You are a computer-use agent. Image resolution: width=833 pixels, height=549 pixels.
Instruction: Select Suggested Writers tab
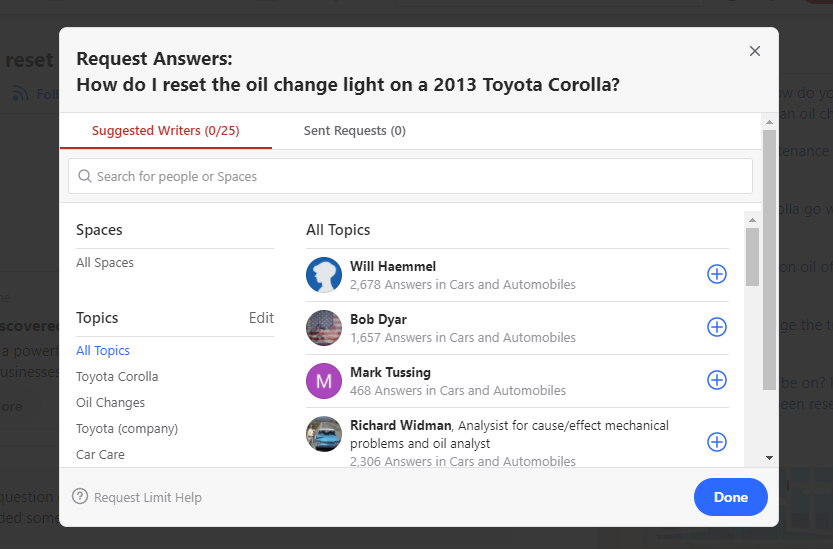click(x=165, y=131)
